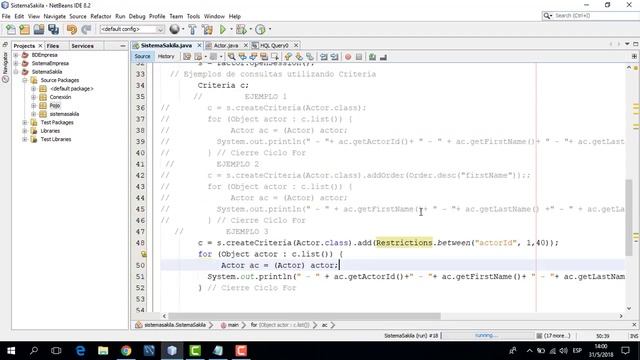Expand the Libraries node
Viewport: 640px width, 360px height.
[25, 131]
